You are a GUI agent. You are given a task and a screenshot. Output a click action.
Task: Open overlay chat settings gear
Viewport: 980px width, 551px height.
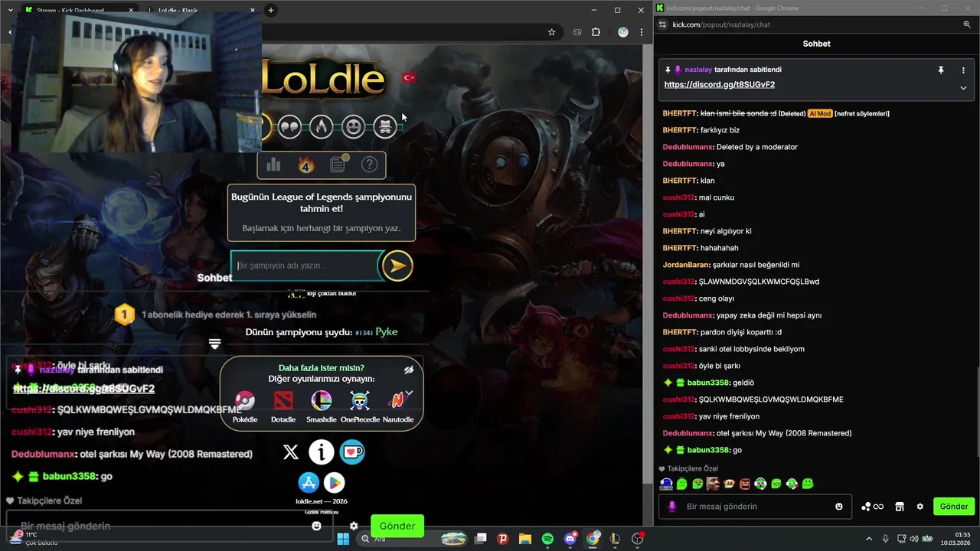click(x=354, y=526)
